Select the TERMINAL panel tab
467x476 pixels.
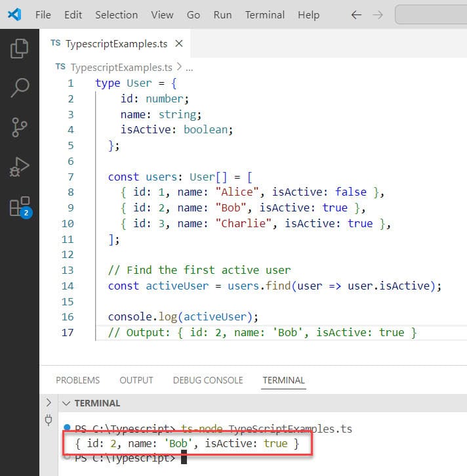click(283, 380)
